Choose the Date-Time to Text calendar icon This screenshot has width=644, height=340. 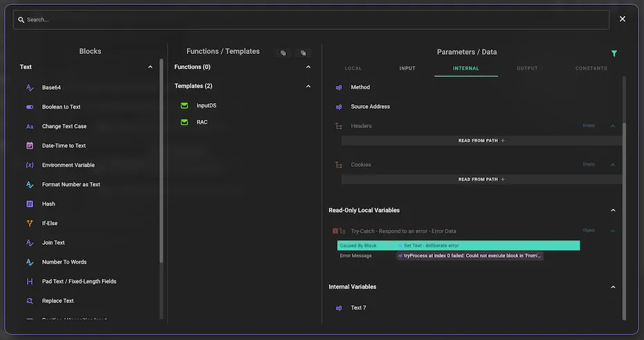tap(30, 146)
